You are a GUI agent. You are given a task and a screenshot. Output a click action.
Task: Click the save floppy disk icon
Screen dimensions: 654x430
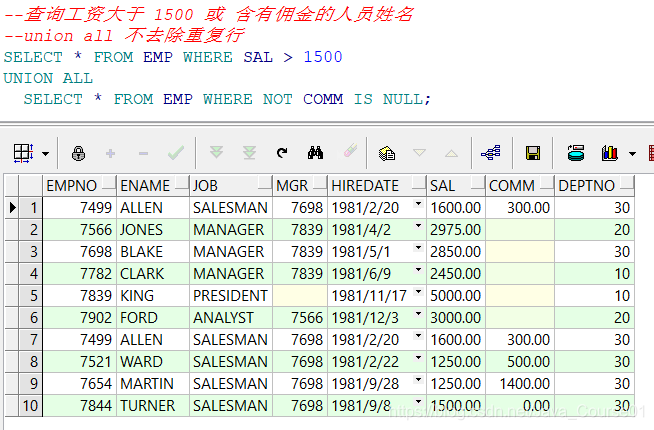pyautogui.click(x=533, y=153)
